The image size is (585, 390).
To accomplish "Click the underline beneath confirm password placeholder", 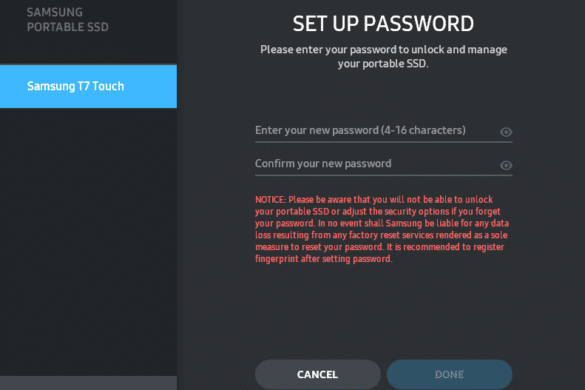I will pos(384,175).
